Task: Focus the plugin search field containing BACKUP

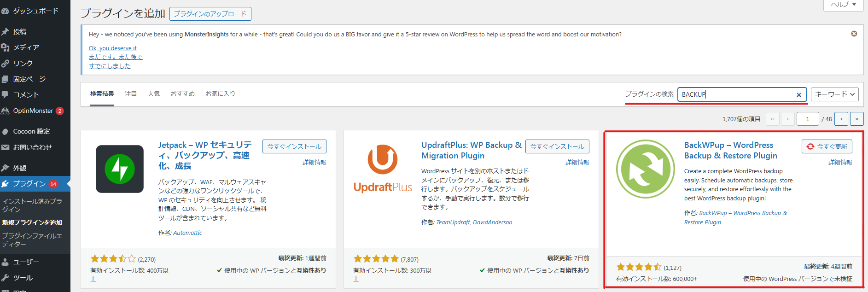Action: (742, 94)
